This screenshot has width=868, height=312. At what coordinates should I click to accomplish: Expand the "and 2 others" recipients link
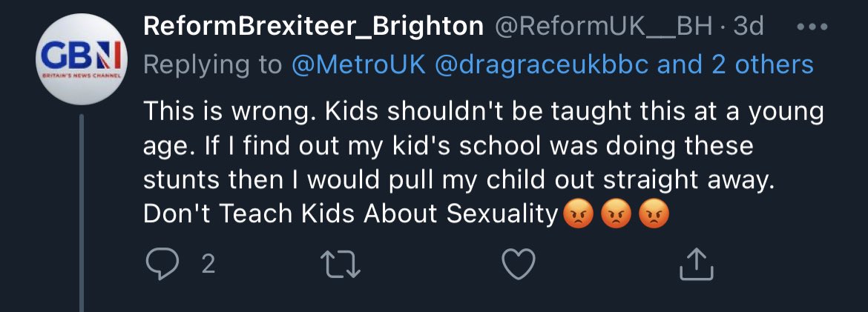point(736,64)
